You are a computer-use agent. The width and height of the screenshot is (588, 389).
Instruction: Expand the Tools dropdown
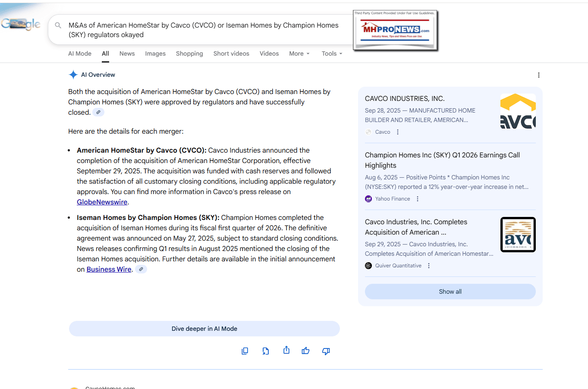[331, 53]
